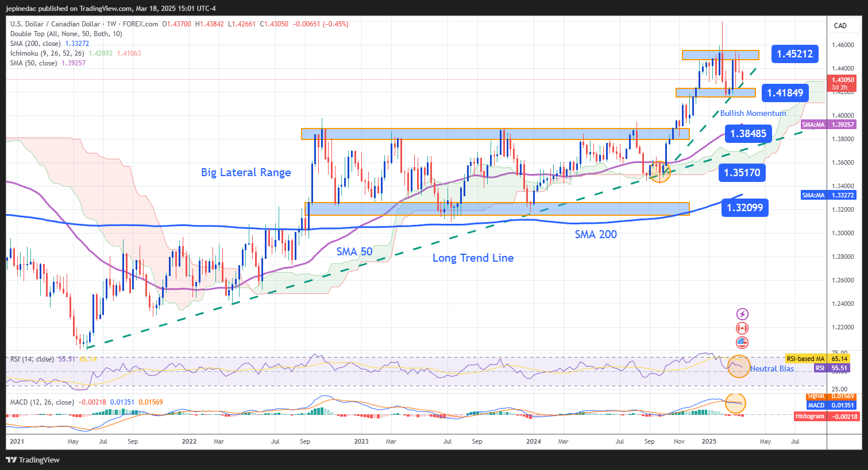Select the 1.38485 level label

click(x=748, y=134)
